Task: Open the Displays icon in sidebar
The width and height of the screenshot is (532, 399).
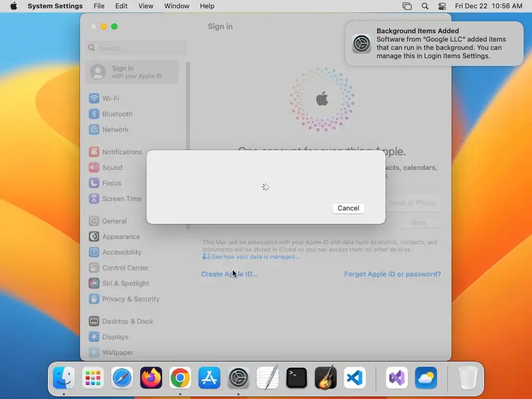Action: click(x=94, y=337)
